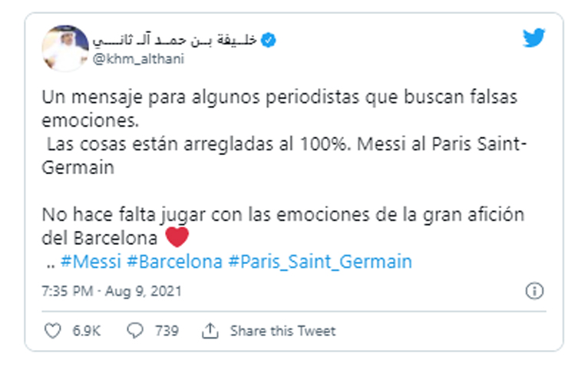This screenshot has width=588, height=373.
Task: Visit the #Paris_Saint_Germain hashtag
Action: coord(320,262)
